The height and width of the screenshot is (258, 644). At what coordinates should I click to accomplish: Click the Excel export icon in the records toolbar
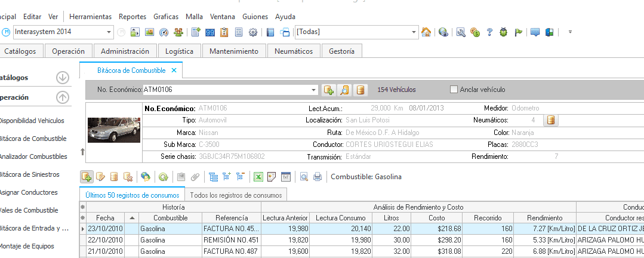pyautogui.click(x=258, y=177)
